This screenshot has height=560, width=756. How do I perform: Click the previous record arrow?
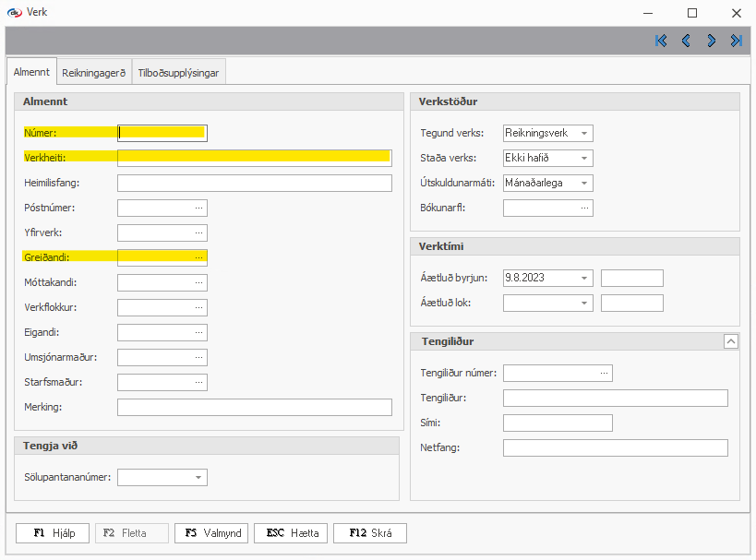(686, 41)
